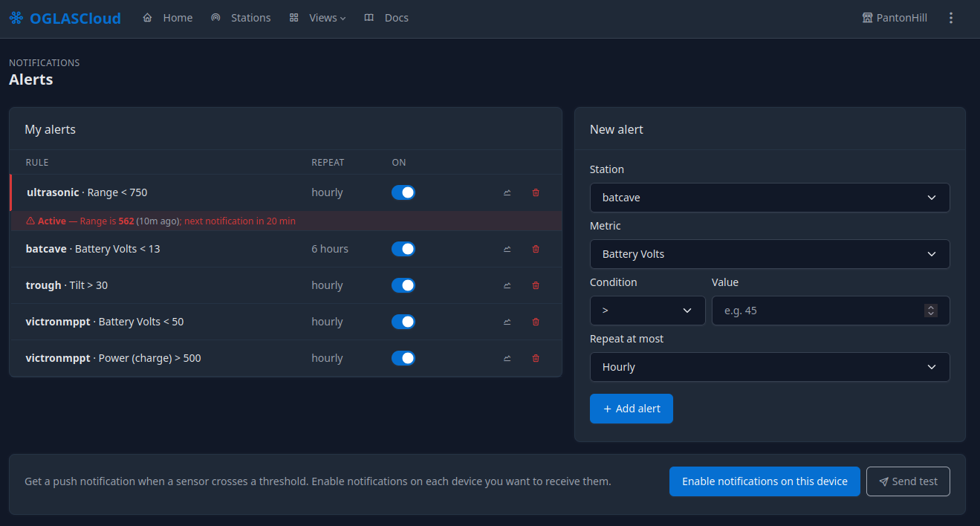Open chart for ultrasonic Range alert

pos(507,192)
